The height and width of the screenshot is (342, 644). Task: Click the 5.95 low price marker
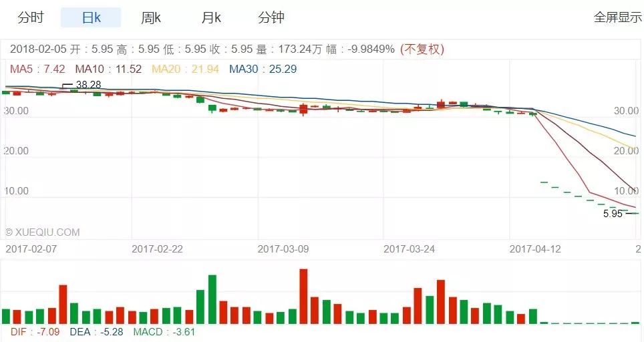pos(613,214)
